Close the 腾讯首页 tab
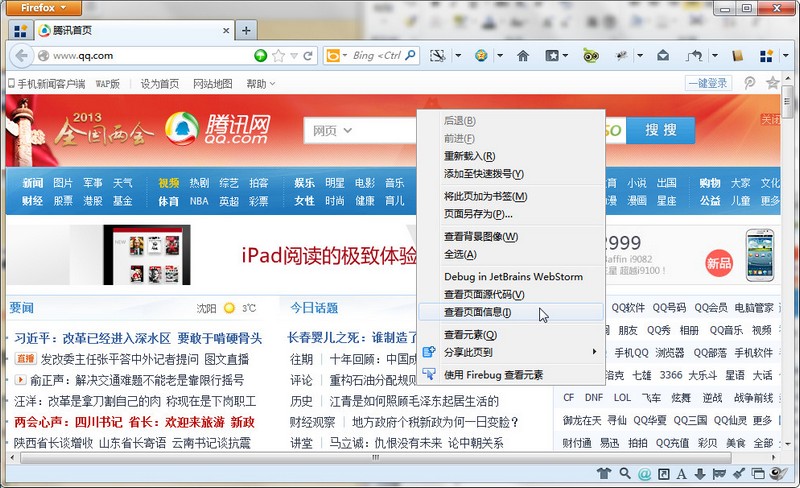The height and width of the screenshot is (488, 800). click(226, 31)
